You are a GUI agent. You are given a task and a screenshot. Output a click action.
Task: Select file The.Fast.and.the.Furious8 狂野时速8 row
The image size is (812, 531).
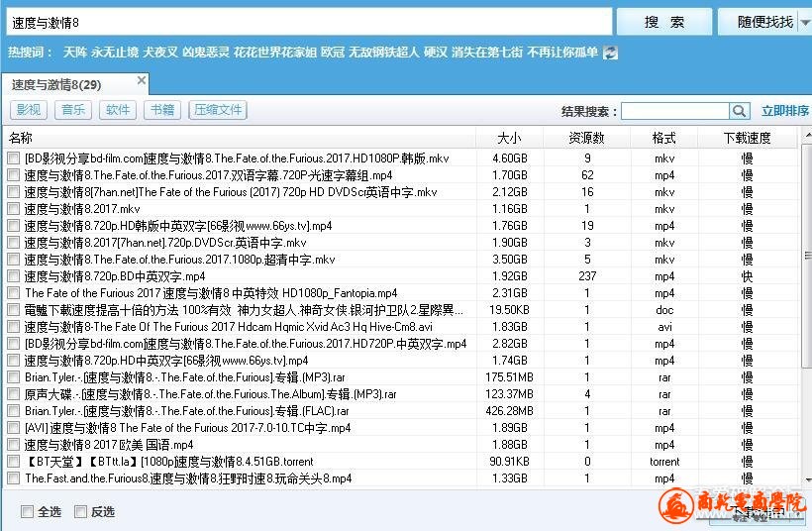point(188,478)
